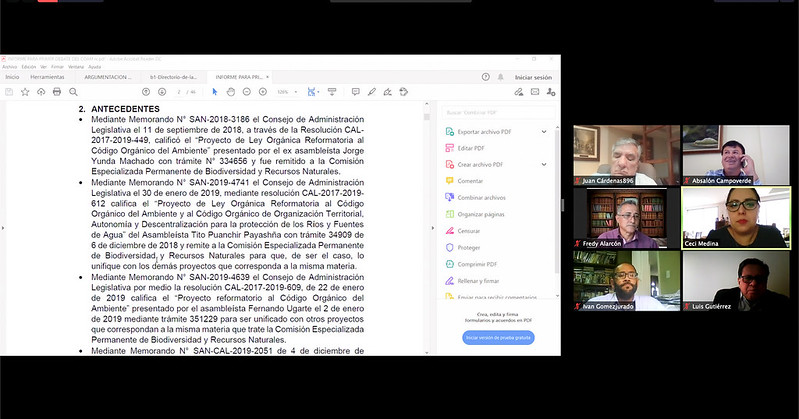Click the zoom in plus icon
The width and height of the screenshot is (799, 419).
tap(263, 92)
